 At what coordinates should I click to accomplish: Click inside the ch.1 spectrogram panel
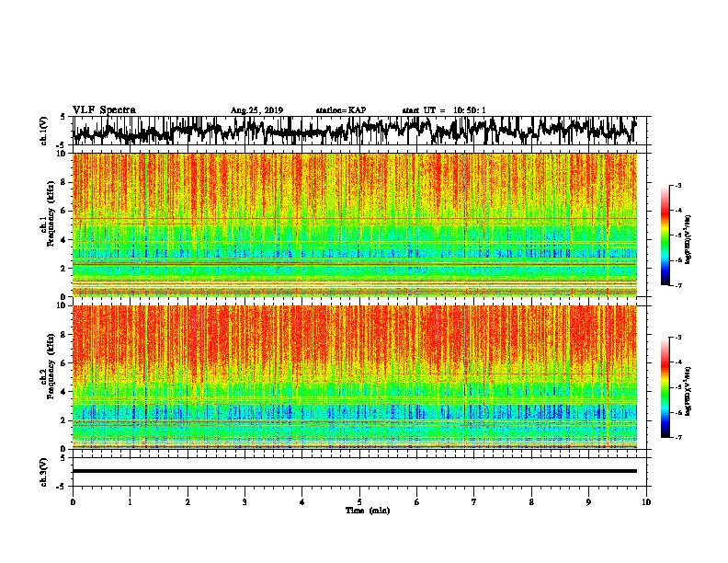(355, 224)
